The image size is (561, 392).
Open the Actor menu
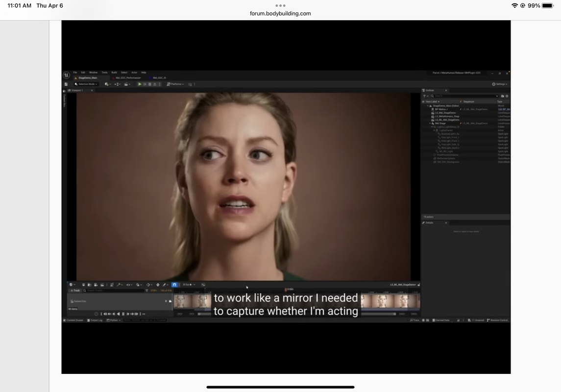click(134, 72)
